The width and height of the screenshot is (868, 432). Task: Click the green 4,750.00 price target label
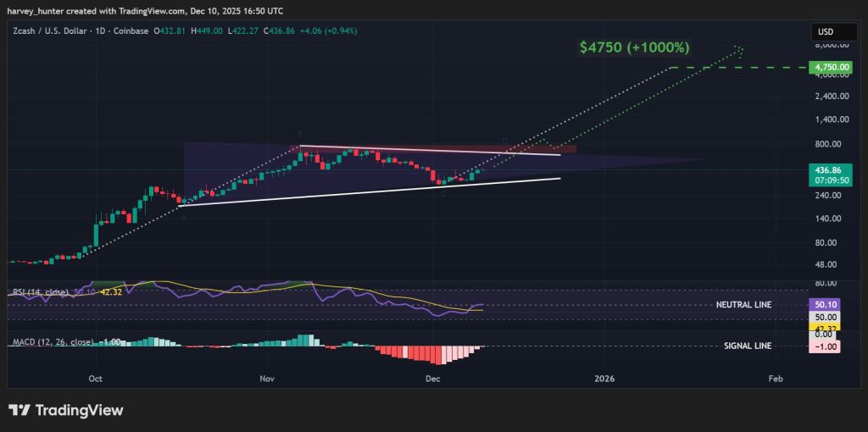click(827, 67)
